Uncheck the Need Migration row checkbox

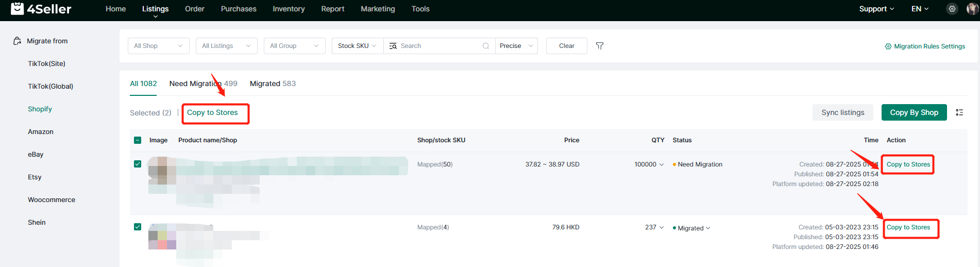(x=138, y=164)
